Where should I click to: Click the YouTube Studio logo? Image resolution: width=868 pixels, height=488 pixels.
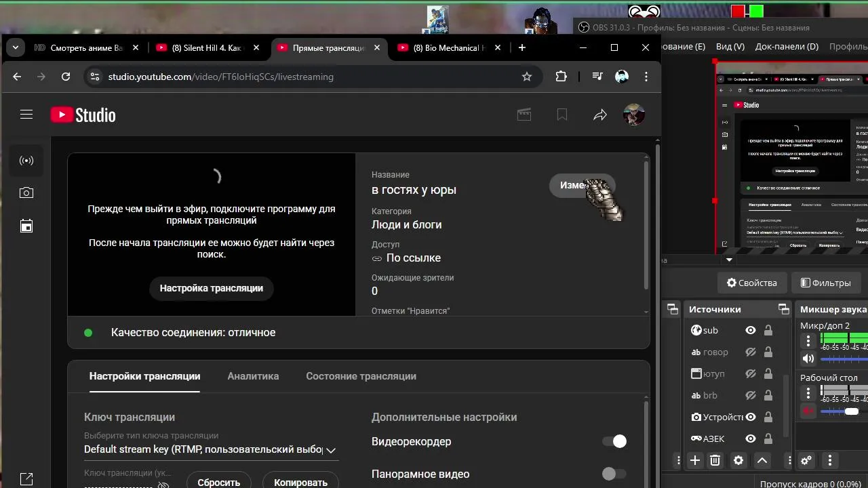(83, 115)
